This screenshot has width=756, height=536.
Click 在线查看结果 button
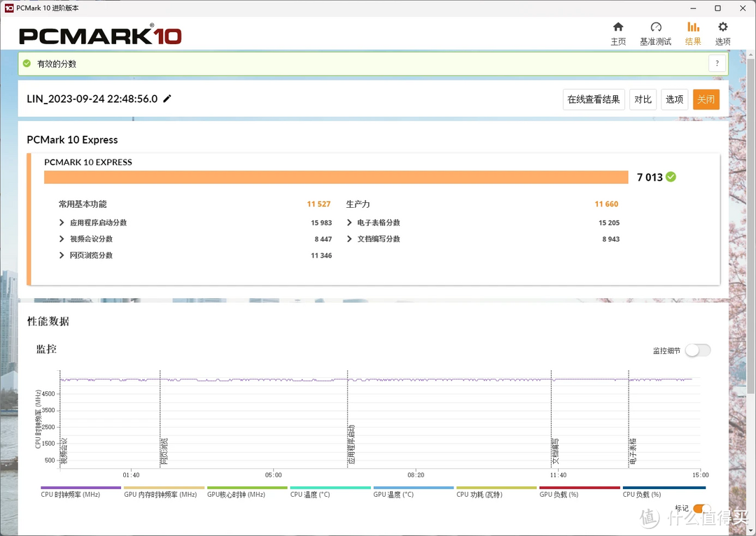(x=594, y=99)
